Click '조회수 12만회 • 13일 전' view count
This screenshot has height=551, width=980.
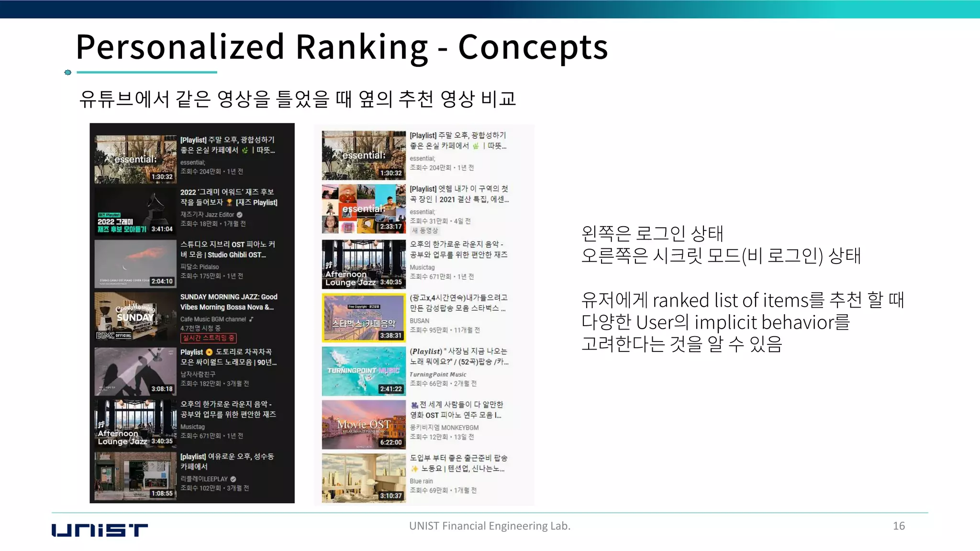pyautogui.click(x=442, y=437)
